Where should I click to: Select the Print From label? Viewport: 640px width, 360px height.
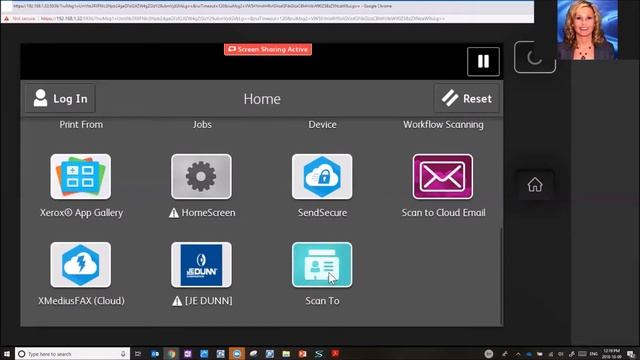coord(81,124)
